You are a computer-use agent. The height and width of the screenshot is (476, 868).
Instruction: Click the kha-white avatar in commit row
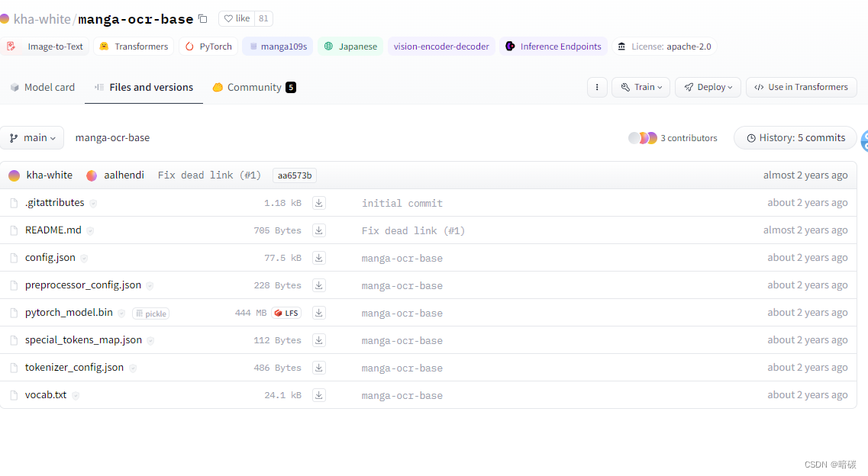15,175
